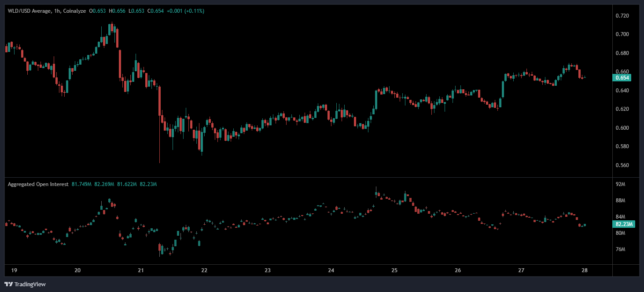Image resolution: width=644 pixels, height=292 pixels.
Task: Click date 27 on the time axis
Action: tap(521, 270)
